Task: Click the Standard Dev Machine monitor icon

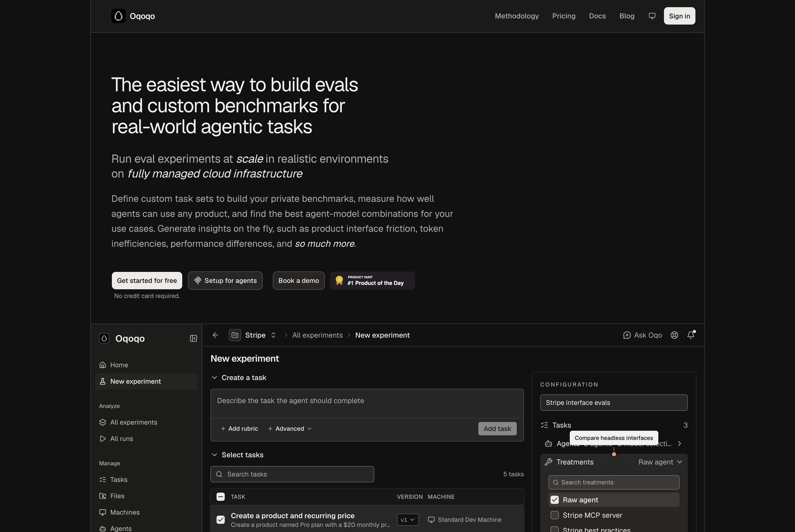Action: pyautogui.click(x=431, y=519)
